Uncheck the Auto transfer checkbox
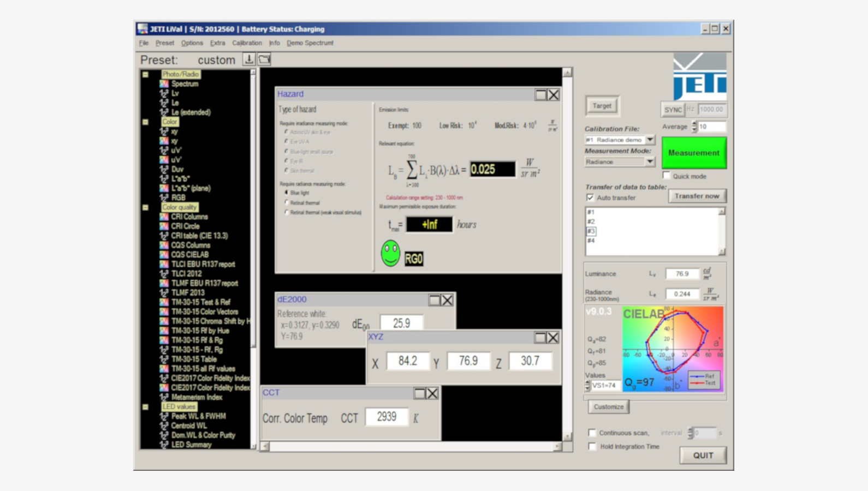868x491 pixels. 590,197
